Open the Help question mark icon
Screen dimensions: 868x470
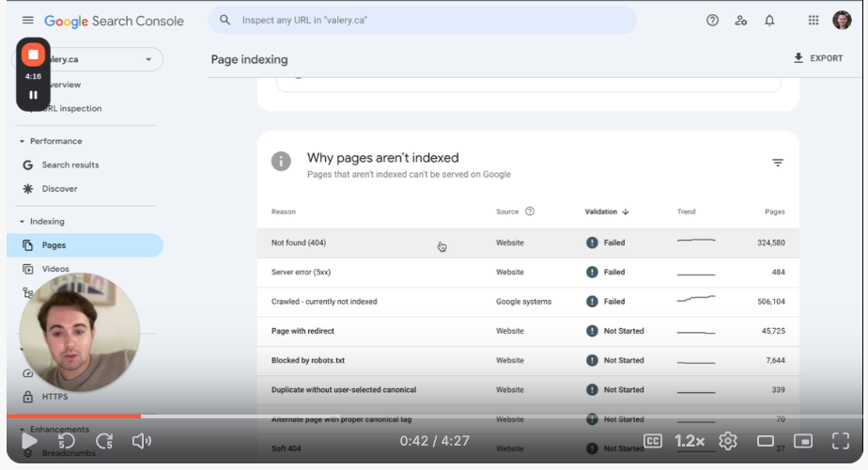(x=712, y=21)
